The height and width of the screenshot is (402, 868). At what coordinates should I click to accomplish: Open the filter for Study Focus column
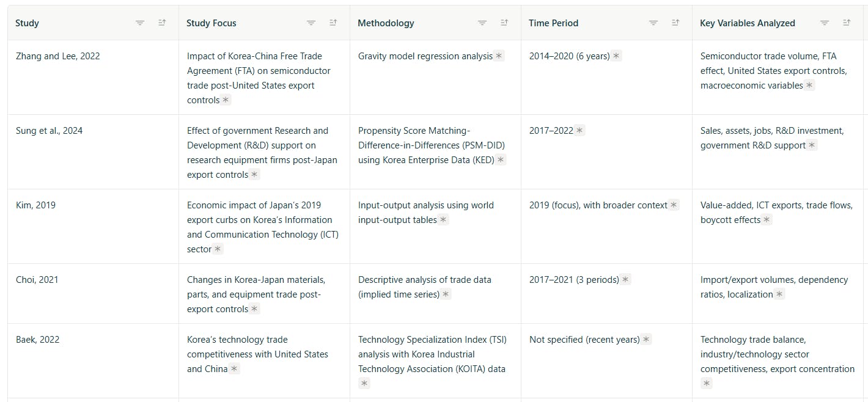(311, 23)
